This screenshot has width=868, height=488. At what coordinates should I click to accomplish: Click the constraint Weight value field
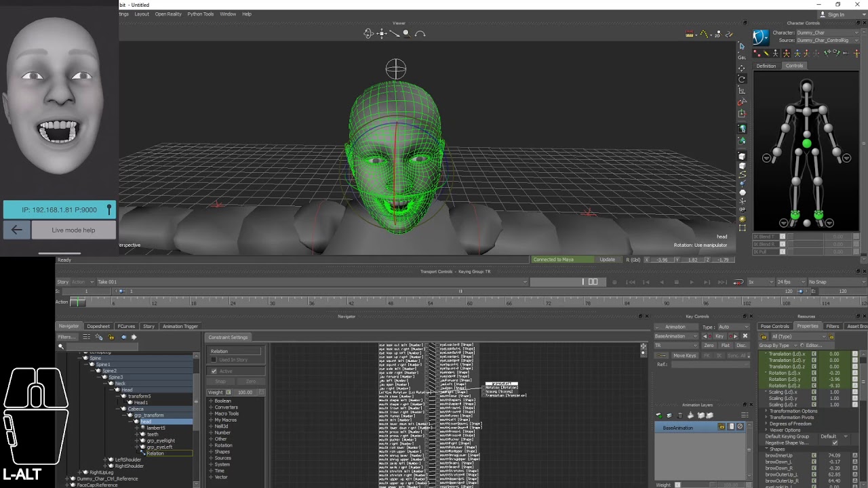pos(246,392)
